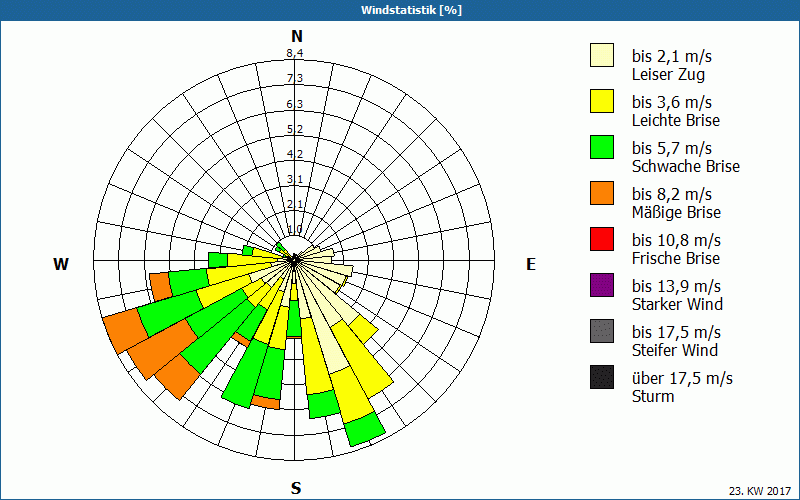Click the 'bis 8,2 m/s' legend text
The height and width of the screenshot is (500, 800).
[x=671, y=194]
